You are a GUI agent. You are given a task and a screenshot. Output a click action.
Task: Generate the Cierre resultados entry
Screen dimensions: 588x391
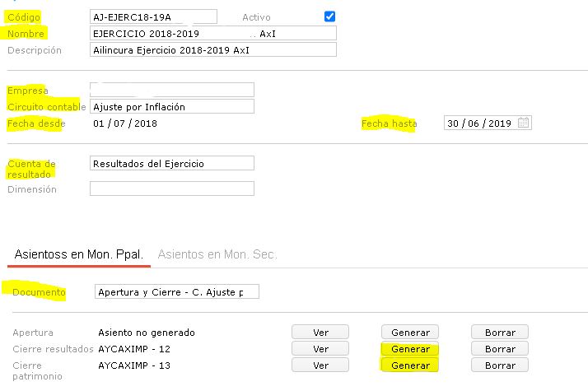(410, 349)
